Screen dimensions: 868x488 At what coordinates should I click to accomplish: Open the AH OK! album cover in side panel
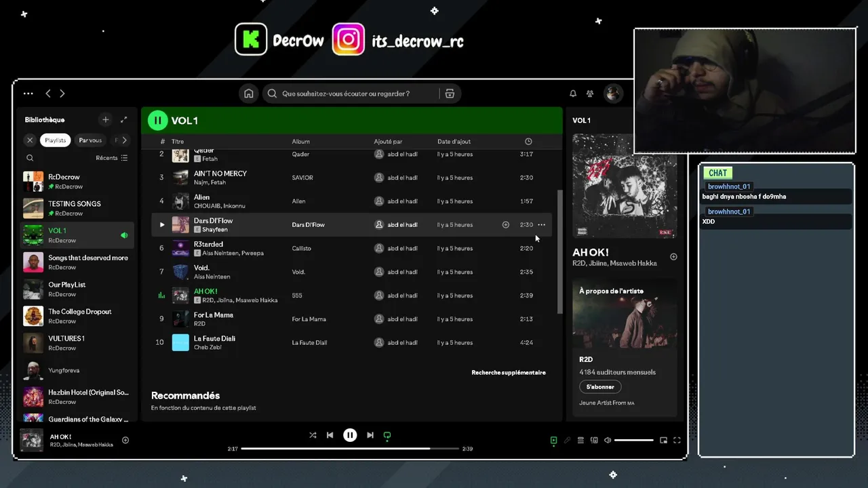pos(625,186)
